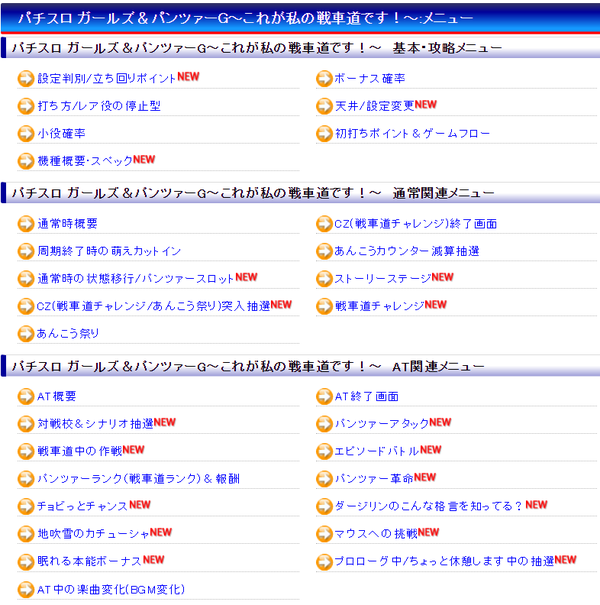
Task: Click arrow icon beside パンツァーアタック
Action: pyautogui.click(x=324, y=424)
